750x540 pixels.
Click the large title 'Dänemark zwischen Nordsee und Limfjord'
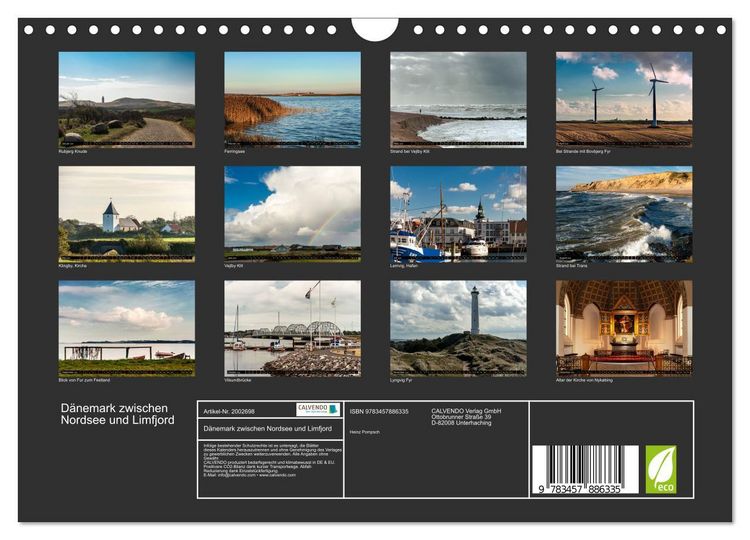click(x=118, y=414)
